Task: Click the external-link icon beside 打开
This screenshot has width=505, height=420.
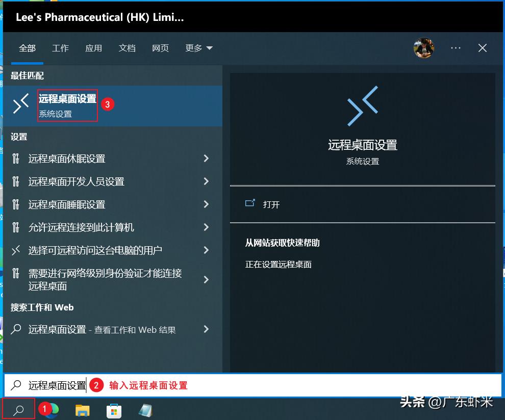Action: click(250, 203)
